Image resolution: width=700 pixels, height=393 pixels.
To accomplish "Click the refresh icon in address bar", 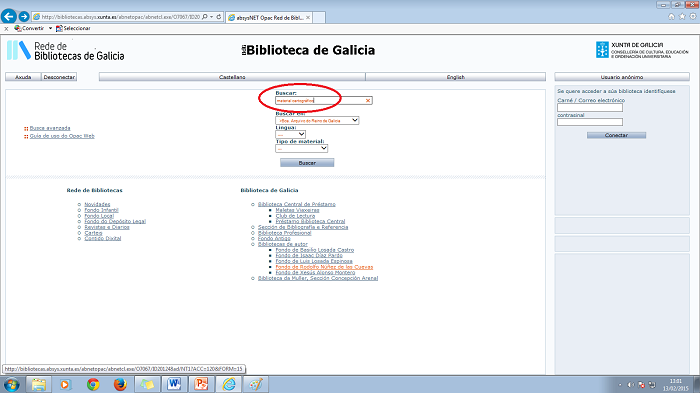I will (x=219, y=17).
